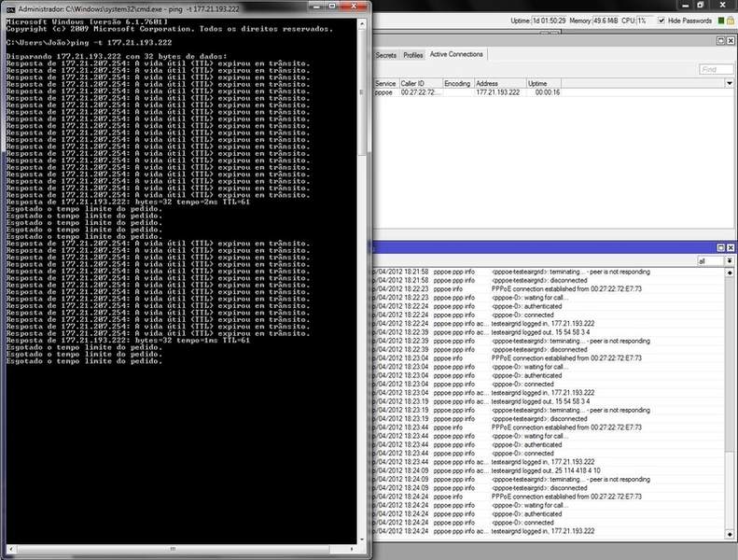Click cmd line "Disparando 177.21.193.222 com 32 bytes"
Viewport: 738px width, 560px height.
pyautogui.click(x=117, y=56)
